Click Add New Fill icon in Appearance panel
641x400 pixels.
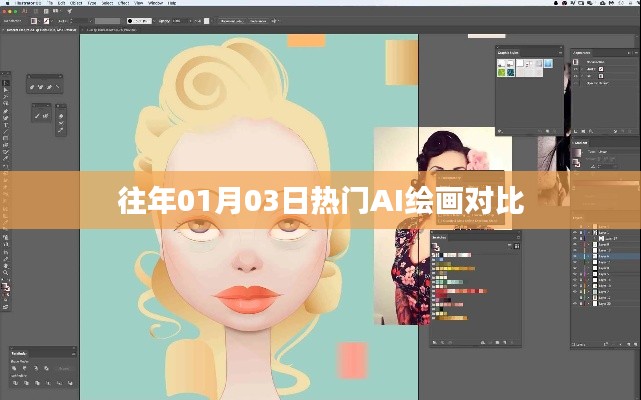pyautogui.click(x=583, y=131)
